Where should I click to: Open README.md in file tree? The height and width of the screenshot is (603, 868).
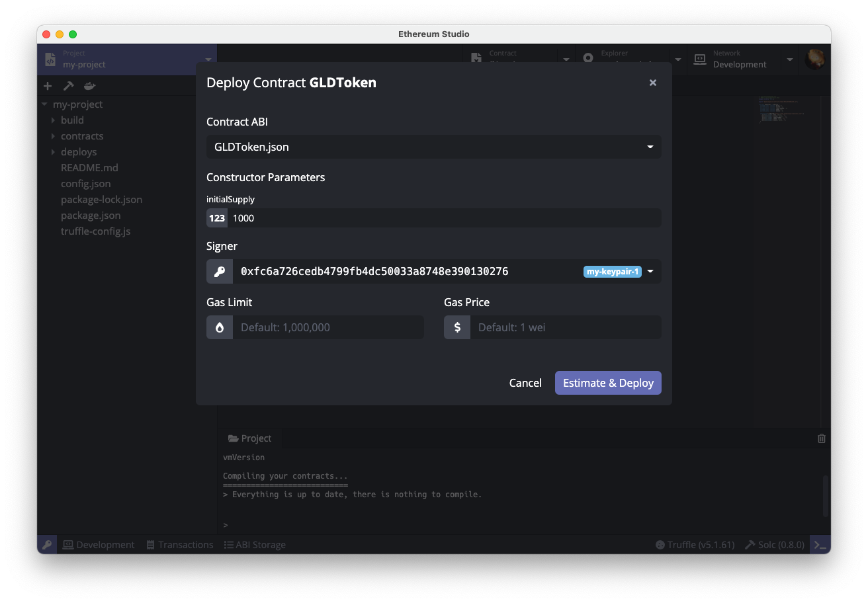tap(89, 168)
